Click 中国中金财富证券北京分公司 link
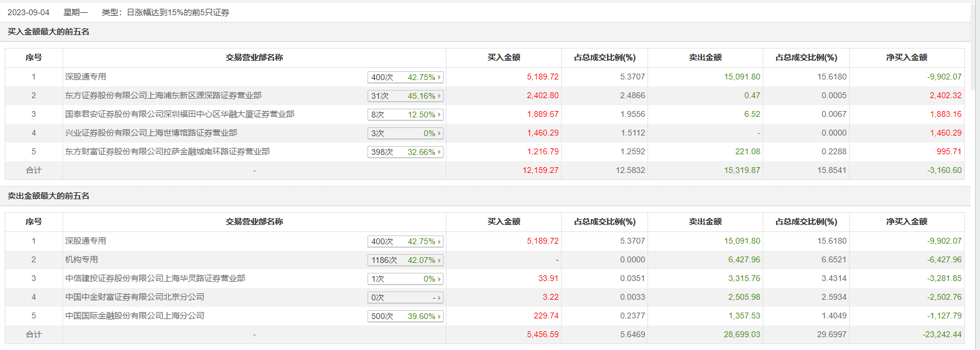Image resolution: width=980 pixels, height=350 pixels. 134,297
